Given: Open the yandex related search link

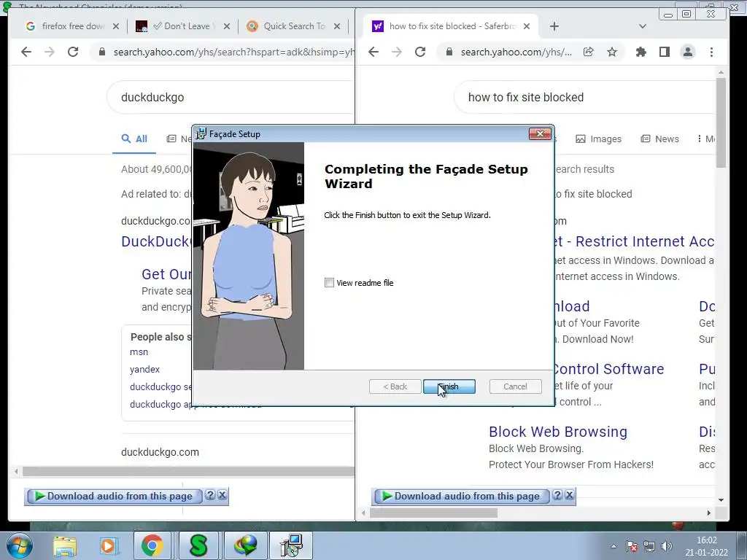Looking at the screenshot, I should pos(145,370).
